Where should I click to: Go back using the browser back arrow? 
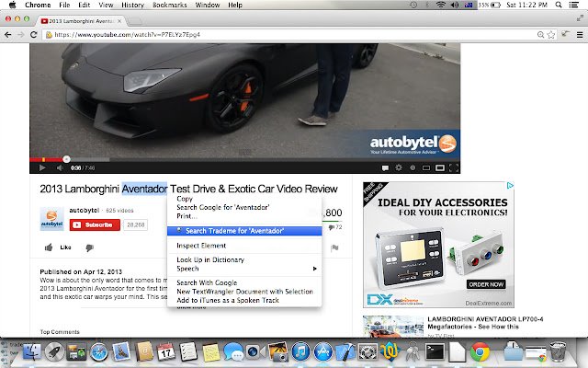[8, 35]
